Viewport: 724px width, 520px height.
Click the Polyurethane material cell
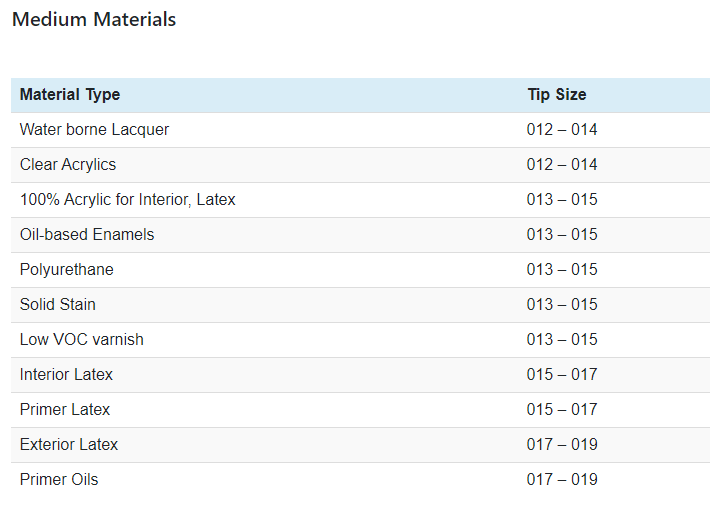(x=67, y=270)
